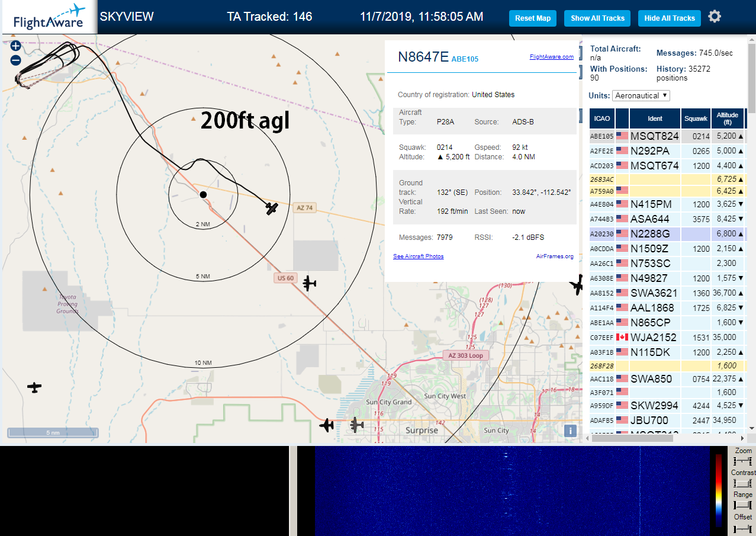
Task: Sort the table by ICAO column
Action: (602, 118)
